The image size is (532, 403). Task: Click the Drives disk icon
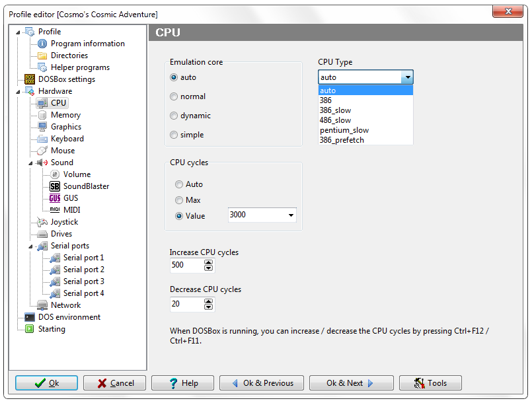42,234
